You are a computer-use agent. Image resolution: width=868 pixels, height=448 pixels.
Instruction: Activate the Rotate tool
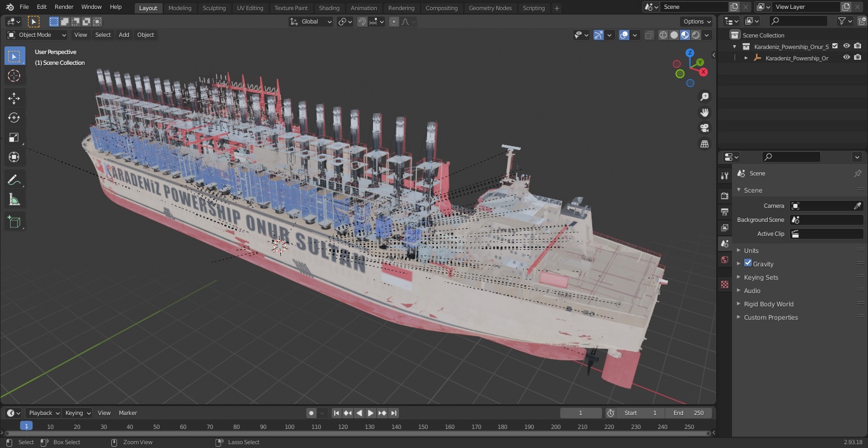pos(14,118)
